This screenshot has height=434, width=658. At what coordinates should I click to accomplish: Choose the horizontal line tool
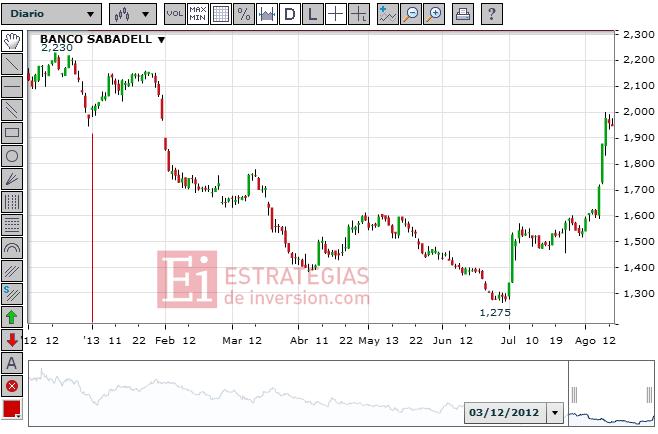(x=12, y=87)
